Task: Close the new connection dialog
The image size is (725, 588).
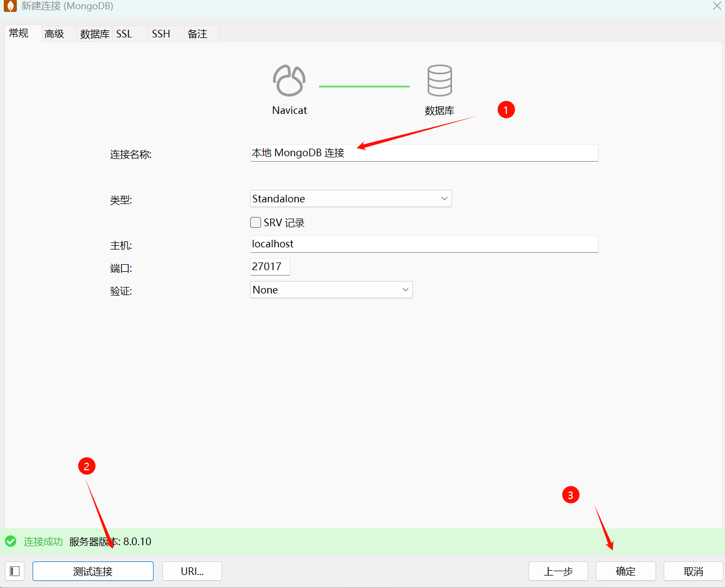Action: (717, 6)
